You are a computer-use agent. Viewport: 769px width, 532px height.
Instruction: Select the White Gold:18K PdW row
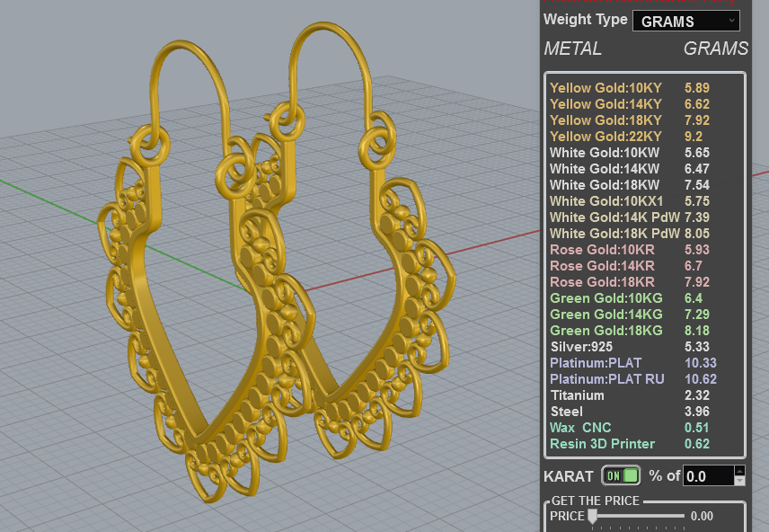pos(645,234)
